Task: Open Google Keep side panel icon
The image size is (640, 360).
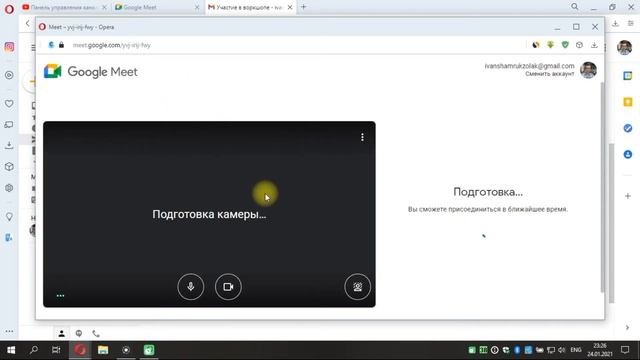Action: [628, 102]
